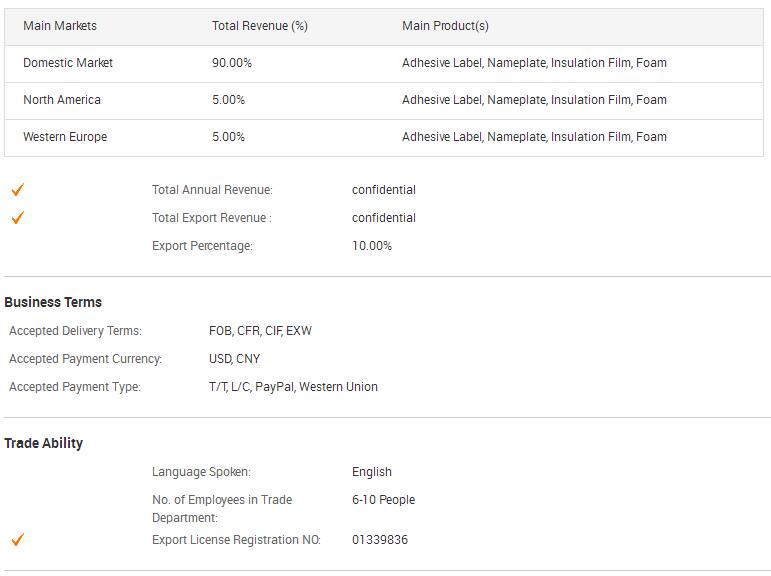771x576 pixels.
Task: Select the Main Markets column header
Action: pyautogui.click(x=60, y=26)
